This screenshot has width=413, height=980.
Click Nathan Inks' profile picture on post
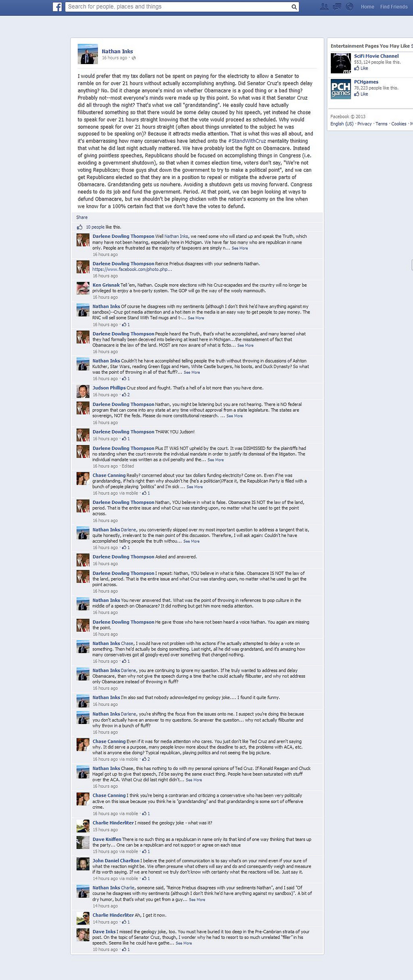pyautogui.click(x=87, y=54)
